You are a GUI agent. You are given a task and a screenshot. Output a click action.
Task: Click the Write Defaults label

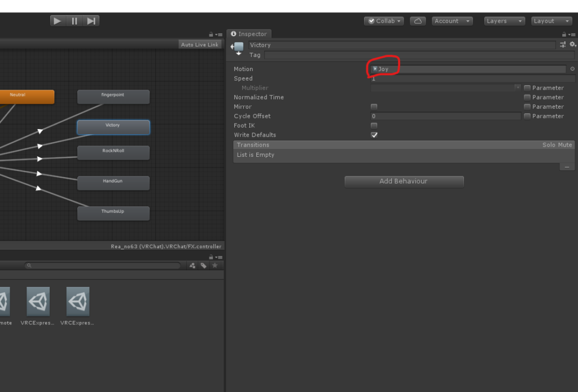(x=255, y=135)
